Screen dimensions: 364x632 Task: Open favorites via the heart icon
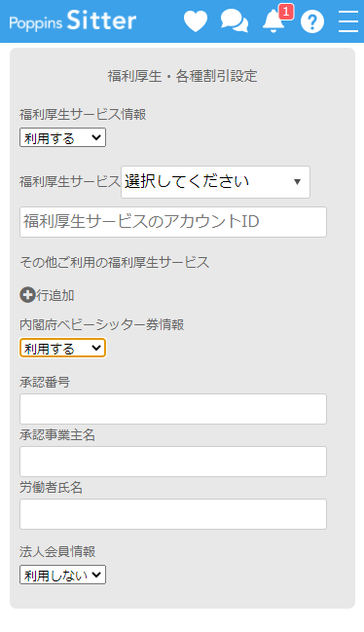coord(196,21)
